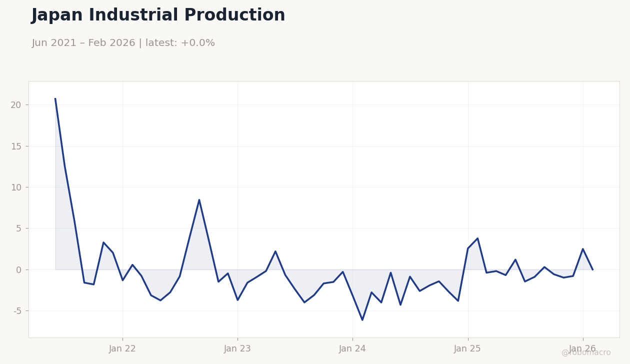Click the x-axis label Jan 23
This screenshot has height=364, width=630.
[x=237, y=349]
